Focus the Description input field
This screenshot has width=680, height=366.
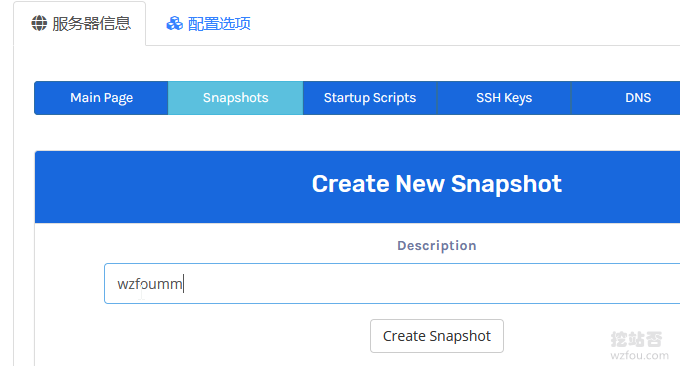[x=392, y=284]
